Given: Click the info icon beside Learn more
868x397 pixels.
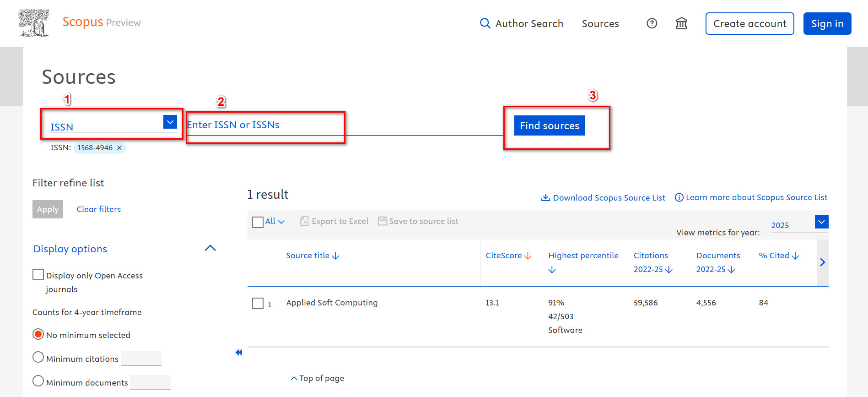Looking at the screenshot, I should point(679,197).
